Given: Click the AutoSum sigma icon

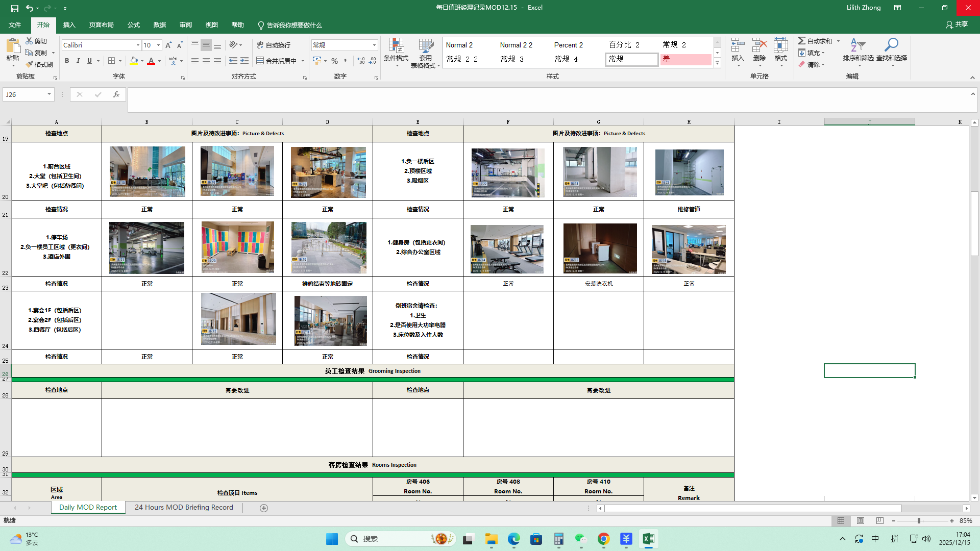Looking at the screenshot, I should click(x=802, y=41).
